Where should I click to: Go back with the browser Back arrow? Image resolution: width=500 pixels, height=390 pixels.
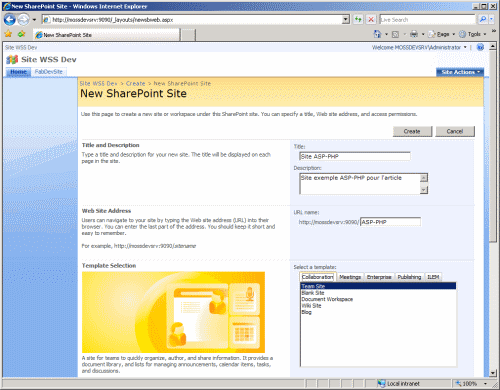(x=10, y=20)
